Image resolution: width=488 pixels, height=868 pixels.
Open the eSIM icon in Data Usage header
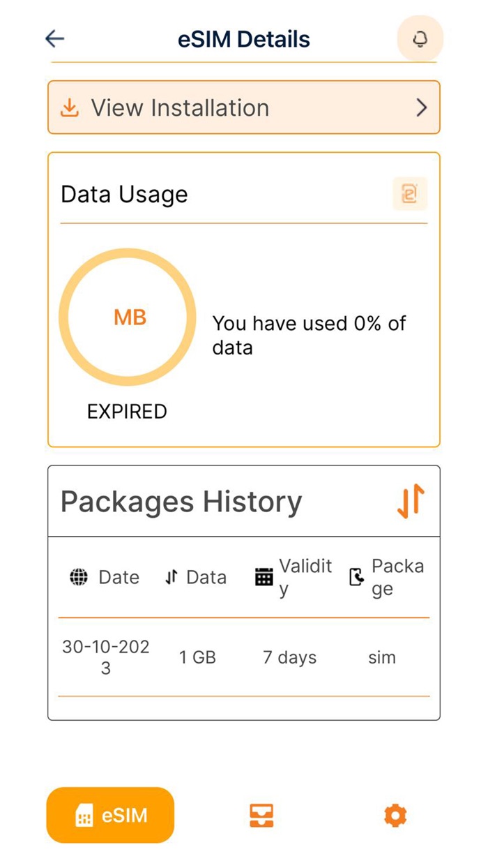(410, 194)
